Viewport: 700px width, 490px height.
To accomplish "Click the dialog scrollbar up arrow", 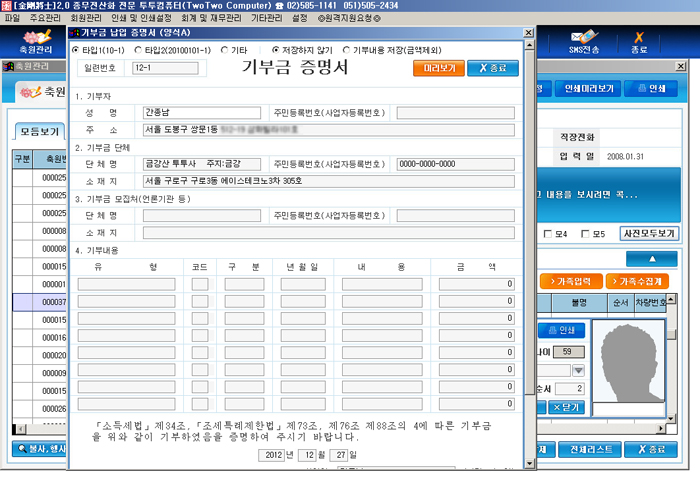I will tap(529, 45).
